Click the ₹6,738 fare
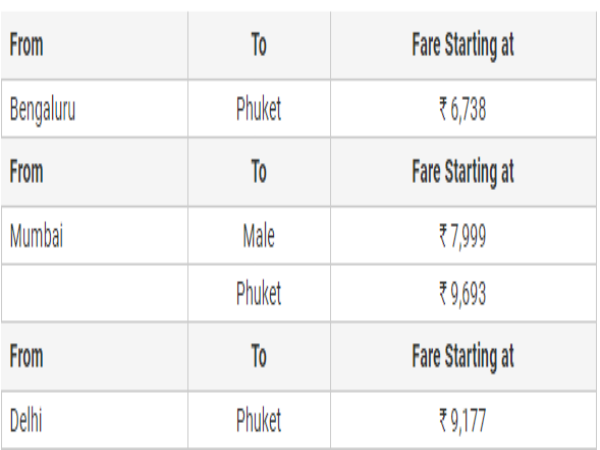The width and height of the screenshot is (600, 450). click(463, 109)
